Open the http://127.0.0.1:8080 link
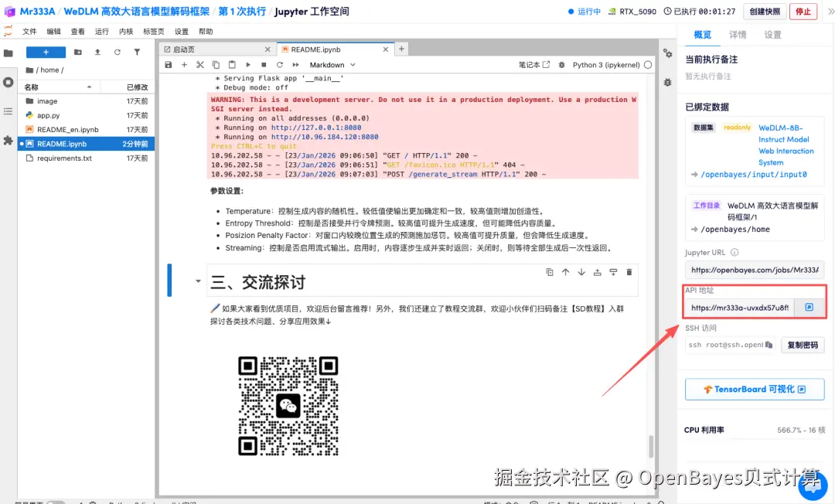 click(316, 128)
